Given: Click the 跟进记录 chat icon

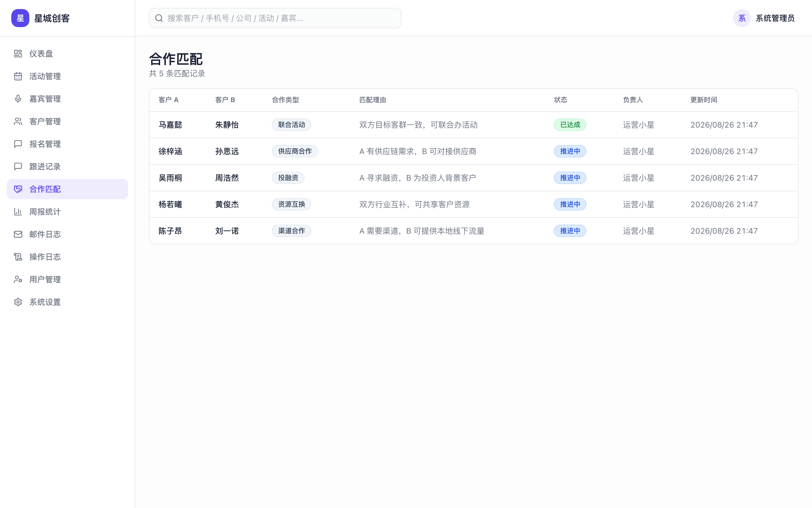Looking at the screenshot, I should coord(18,167).
